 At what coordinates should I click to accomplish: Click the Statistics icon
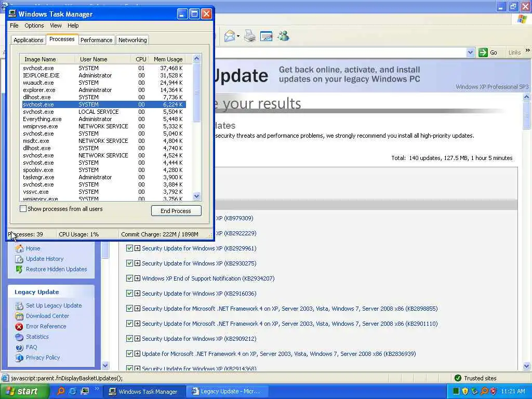pos(19,337)
